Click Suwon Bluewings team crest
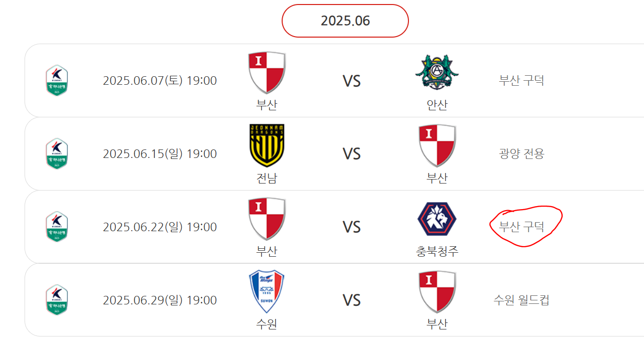Viewport: 644px width, 342px height. tap(267, 292)
